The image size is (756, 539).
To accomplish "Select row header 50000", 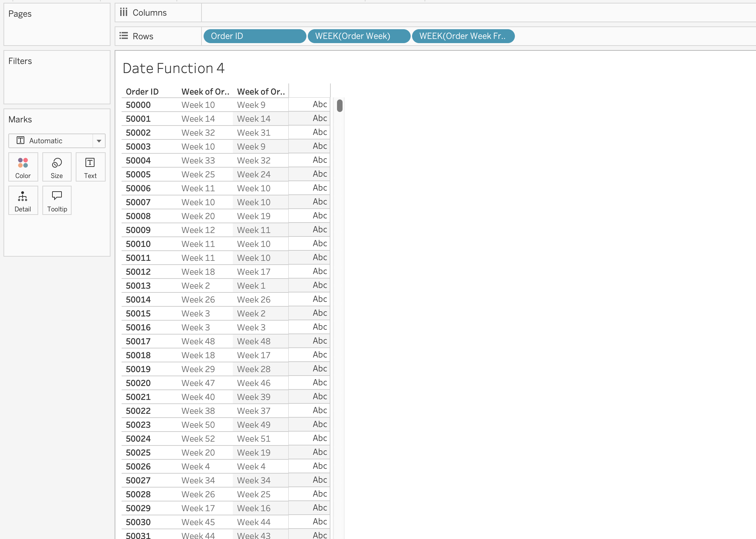I will point(138,105).
